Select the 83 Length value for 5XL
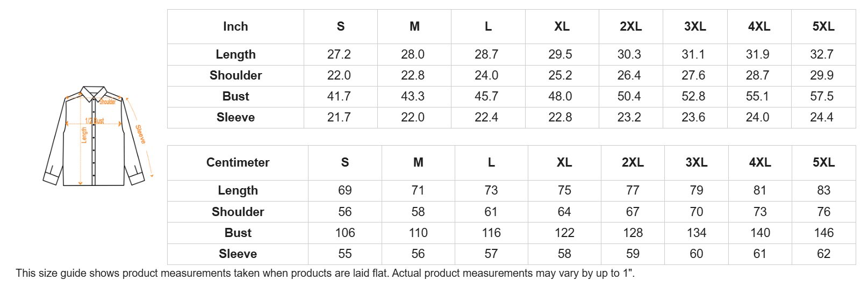This screenshot has height=294, width=868. click(x=823, y=190)
